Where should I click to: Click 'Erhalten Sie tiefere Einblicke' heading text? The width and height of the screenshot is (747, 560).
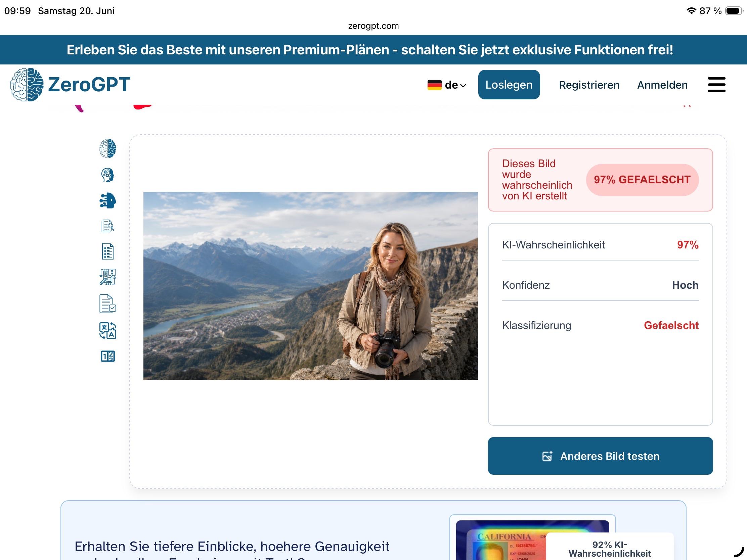232,546
